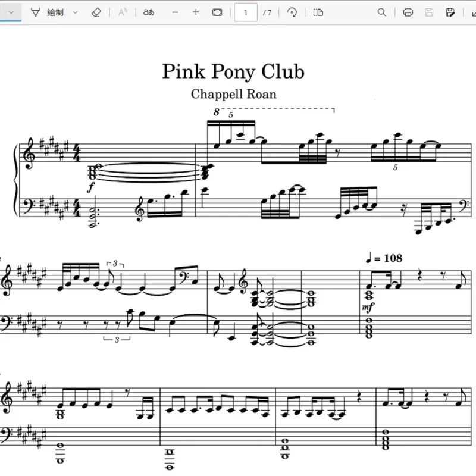
Task: Toggle the page view layout icon
Action: [x=318, y=12]
